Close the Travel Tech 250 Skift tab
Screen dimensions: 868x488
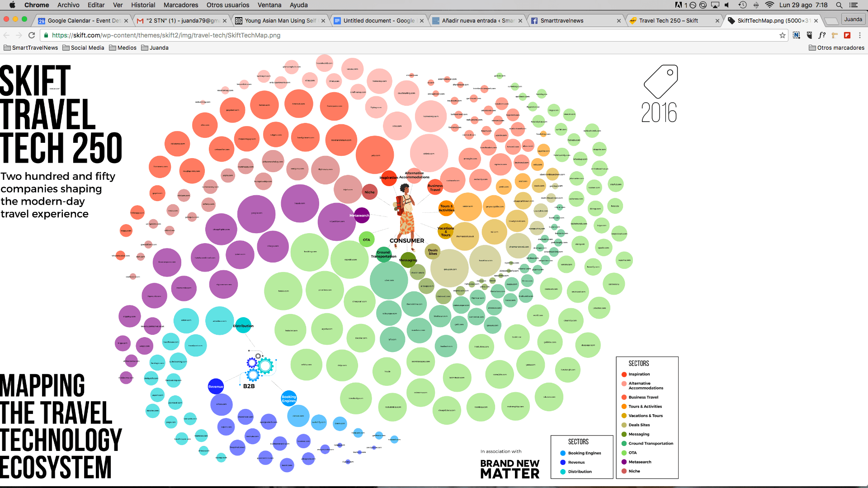717,21
